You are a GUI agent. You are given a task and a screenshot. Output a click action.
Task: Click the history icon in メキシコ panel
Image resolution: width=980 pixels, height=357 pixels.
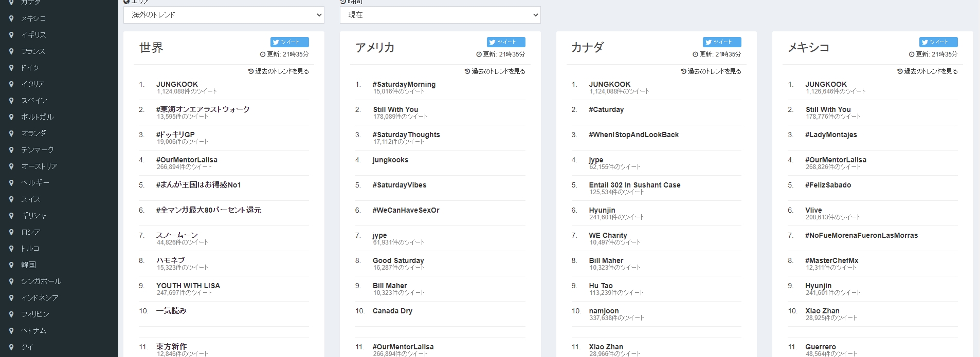click(900, 71)
